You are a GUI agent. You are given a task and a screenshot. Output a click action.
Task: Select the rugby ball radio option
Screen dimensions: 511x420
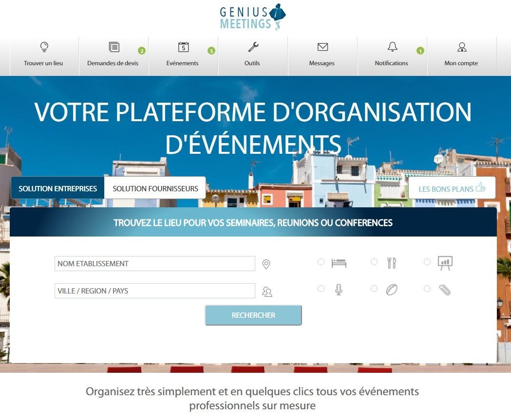click(374, 289)
